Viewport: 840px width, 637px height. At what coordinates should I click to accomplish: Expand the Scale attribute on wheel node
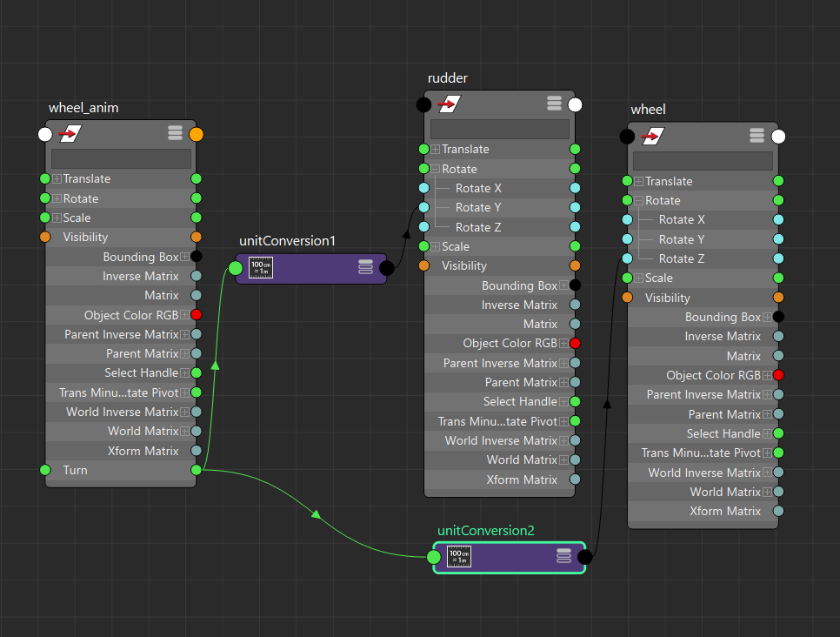[x=639, y=278]
